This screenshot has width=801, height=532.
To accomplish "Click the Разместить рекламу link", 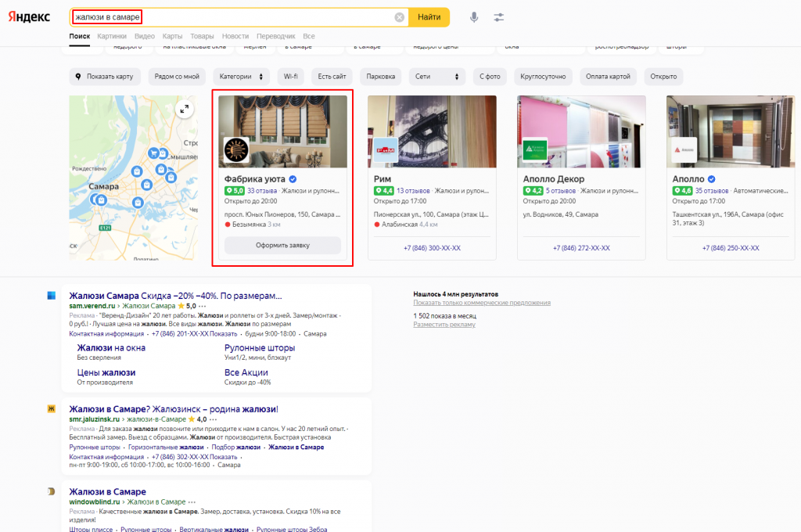I will point(444,325).
